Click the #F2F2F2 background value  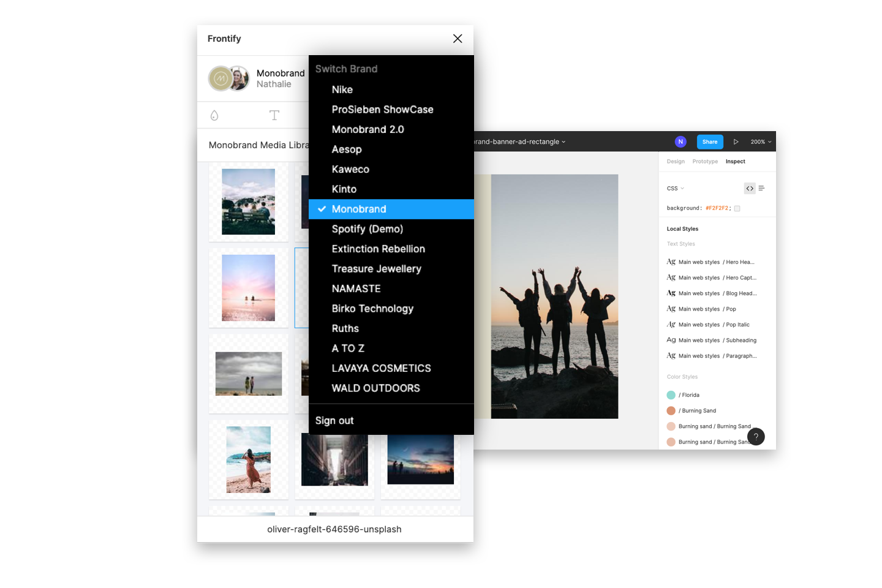tap(717, 208)
